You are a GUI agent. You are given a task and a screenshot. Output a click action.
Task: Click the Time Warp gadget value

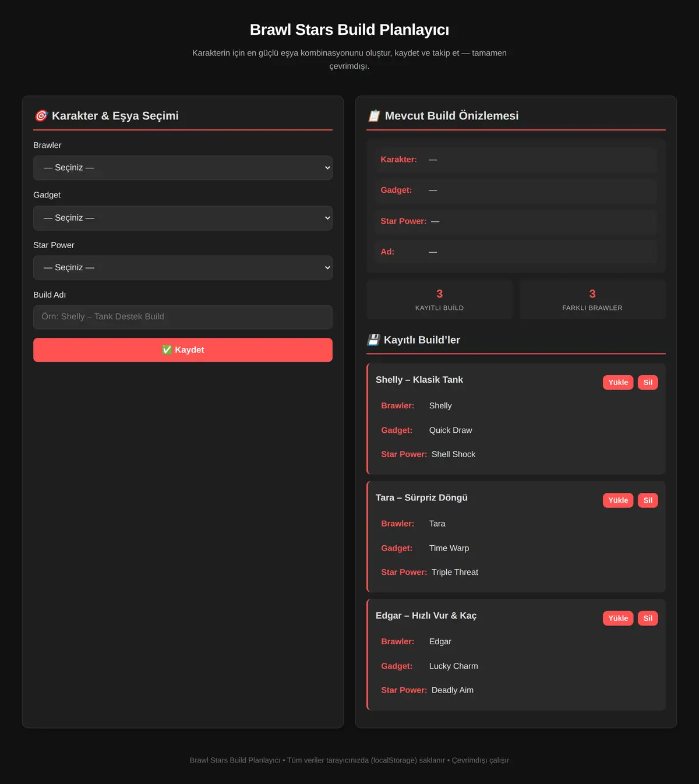click(x=449, y=548)
